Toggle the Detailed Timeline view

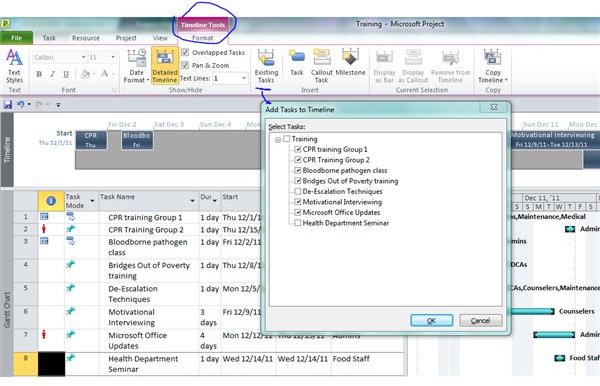[165, 66]
